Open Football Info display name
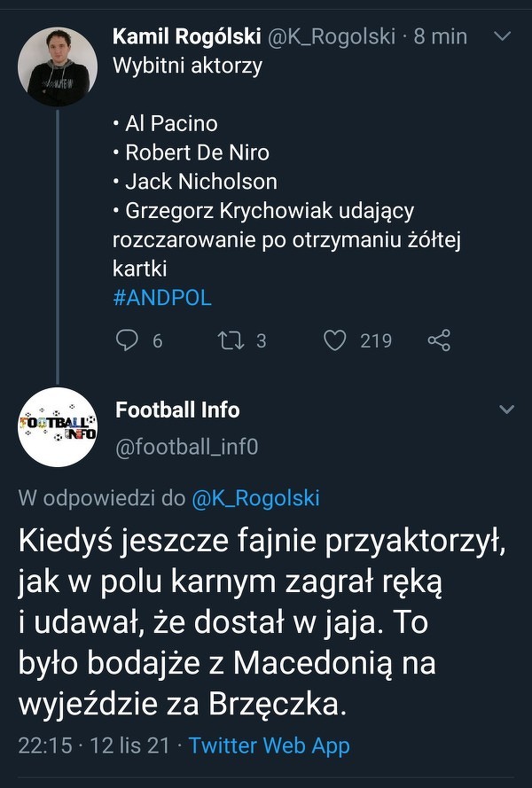 [x=177, y=410]
